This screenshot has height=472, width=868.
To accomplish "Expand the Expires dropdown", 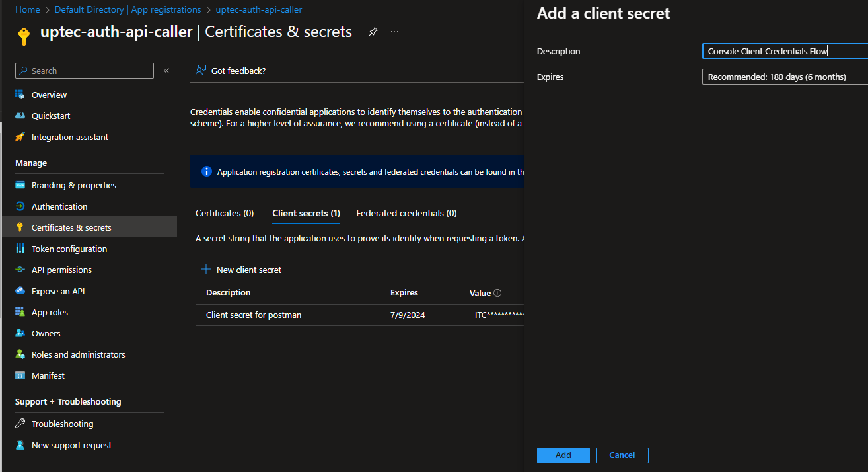I will point(784,77).
